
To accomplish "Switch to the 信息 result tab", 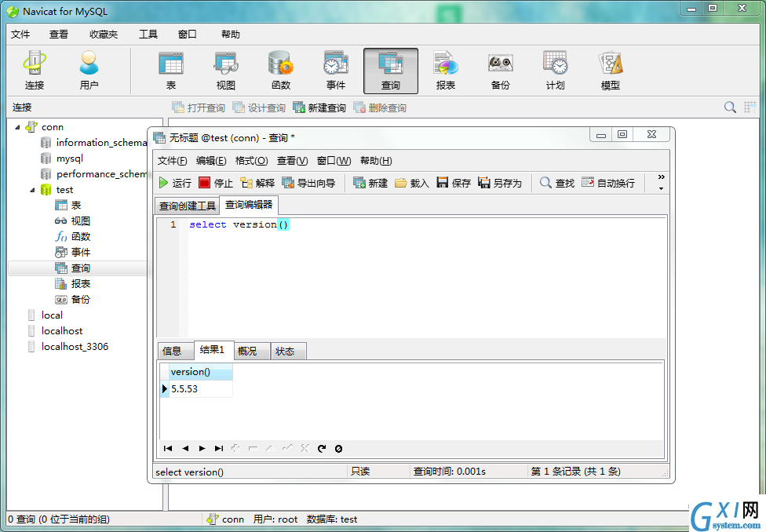I will click(176, 352).
